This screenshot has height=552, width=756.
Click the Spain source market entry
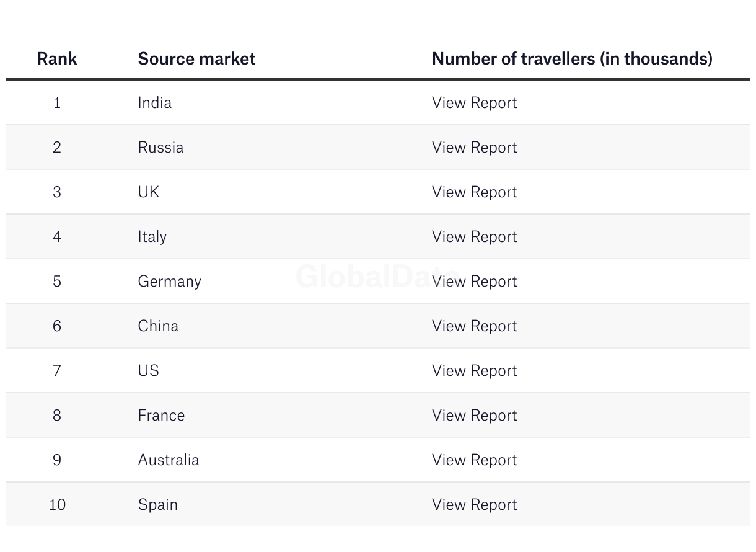[x=157, y=504]
